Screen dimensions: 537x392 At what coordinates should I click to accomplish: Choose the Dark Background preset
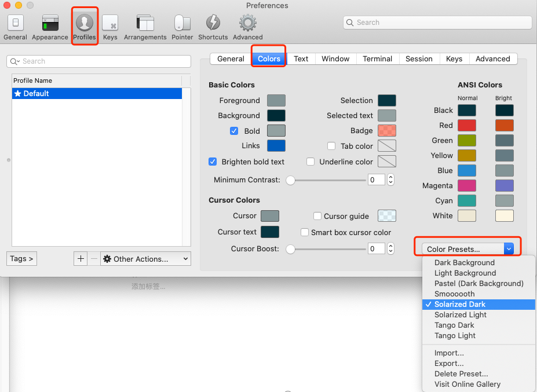[478, 263]
